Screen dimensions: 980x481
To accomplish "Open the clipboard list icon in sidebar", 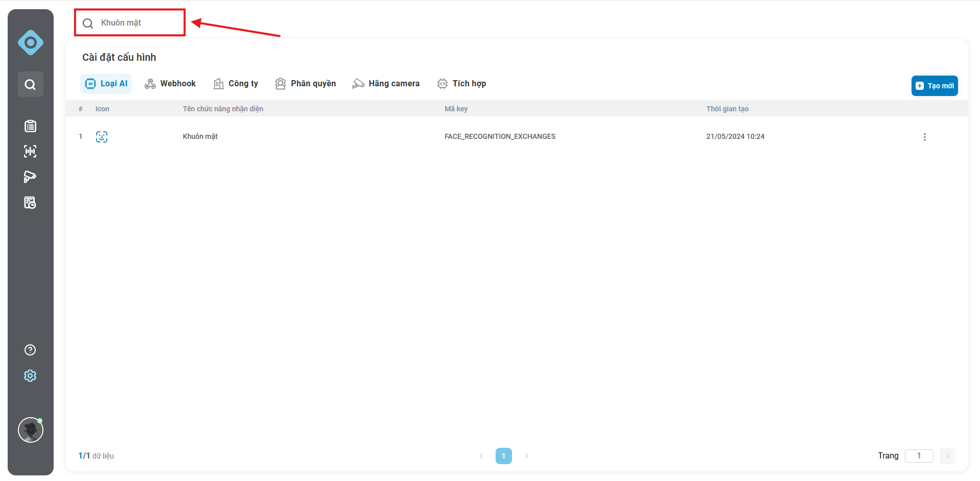I will pos(30,126).
